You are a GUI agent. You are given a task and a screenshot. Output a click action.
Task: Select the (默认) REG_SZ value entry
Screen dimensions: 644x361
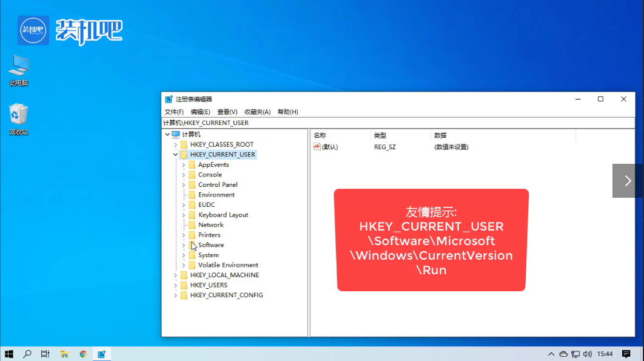click(x=330, y=147)
